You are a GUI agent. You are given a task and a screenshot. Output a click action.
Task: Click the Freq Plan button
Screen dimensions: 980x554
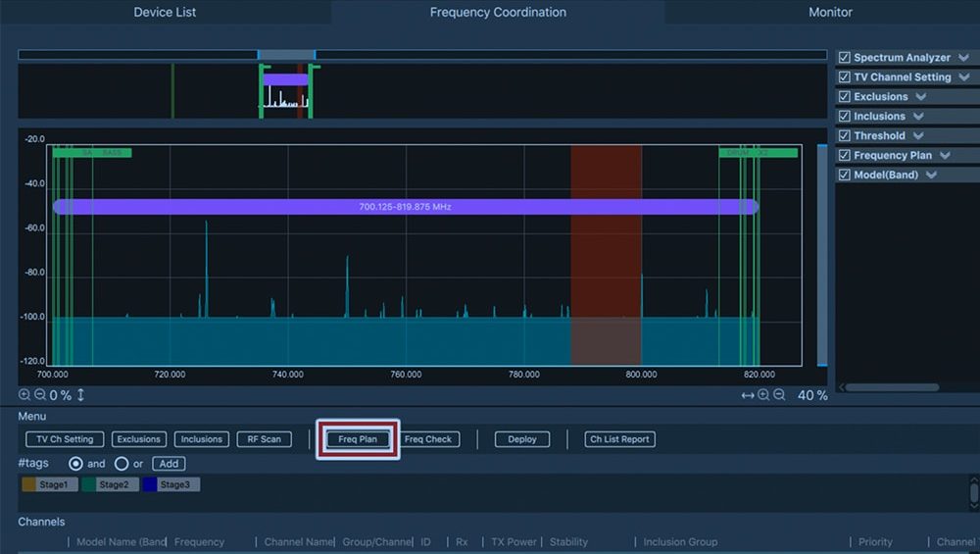(358, 439)
